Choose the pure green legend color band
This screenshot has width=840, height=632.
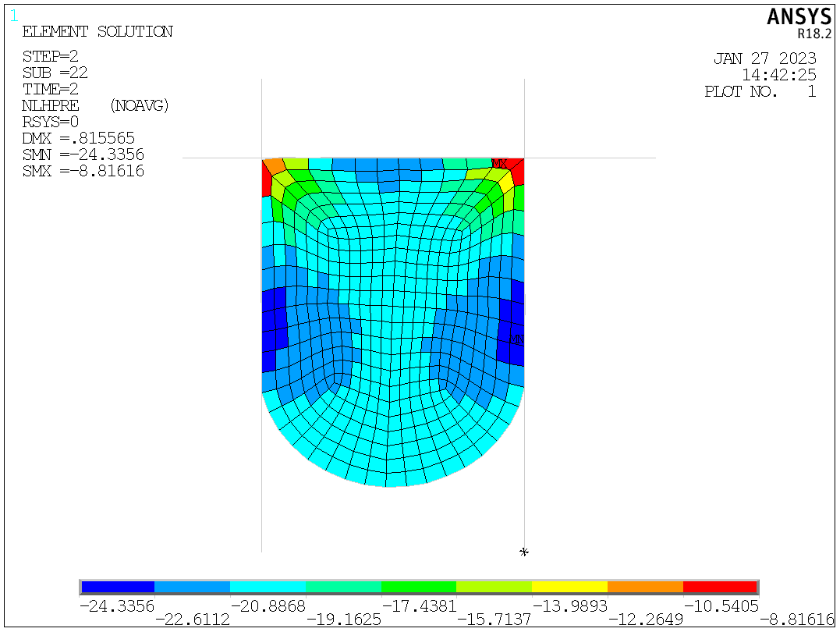[x=419, y=587]
